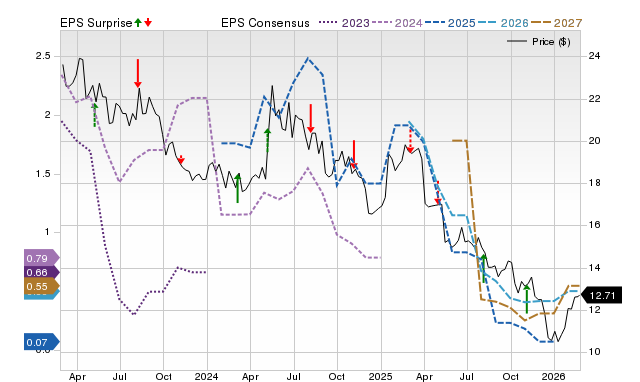This screenshot has height=382, width=640.
Task: Click the red dotted surprise arrow near March 2025
Action: tap(410, 140)
